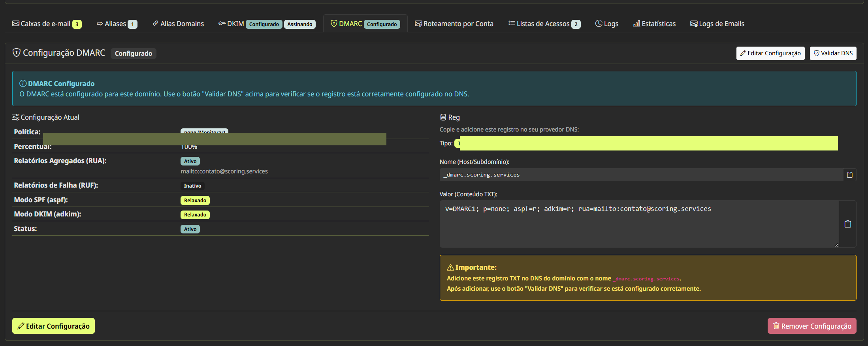Click the trash icon in Remover Configuração

(776, 326)
